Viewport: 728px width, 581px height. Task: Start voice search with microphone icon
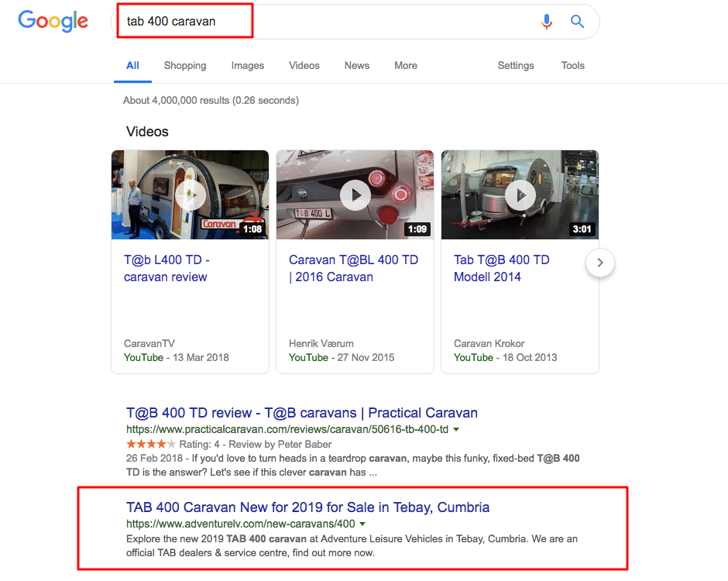click(547, 22)
